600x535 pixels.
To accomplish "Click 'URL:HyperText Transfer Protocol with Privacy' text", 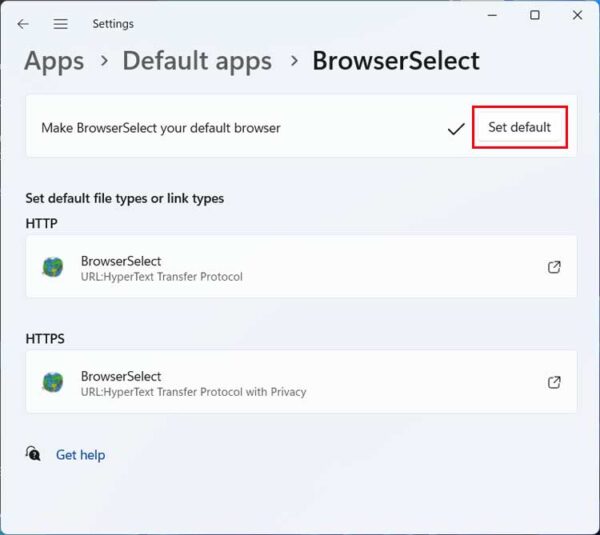I will (x=194, y=392).
